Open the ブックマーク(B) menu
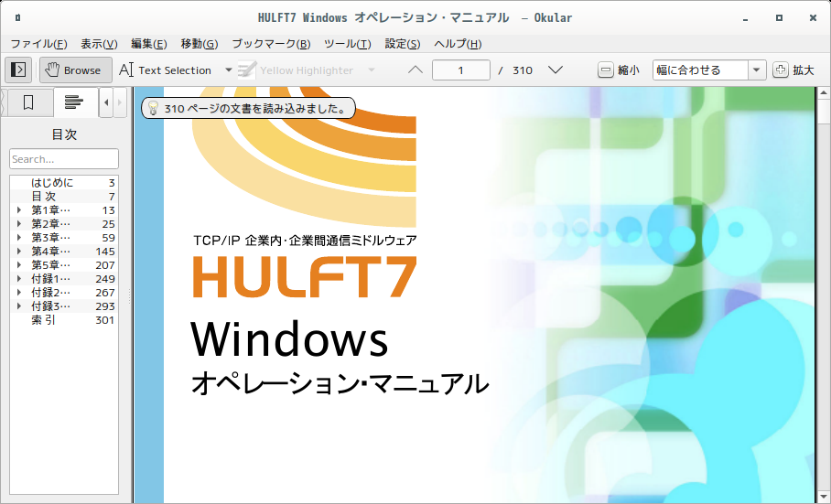831x504 pixels. [271, 44]
